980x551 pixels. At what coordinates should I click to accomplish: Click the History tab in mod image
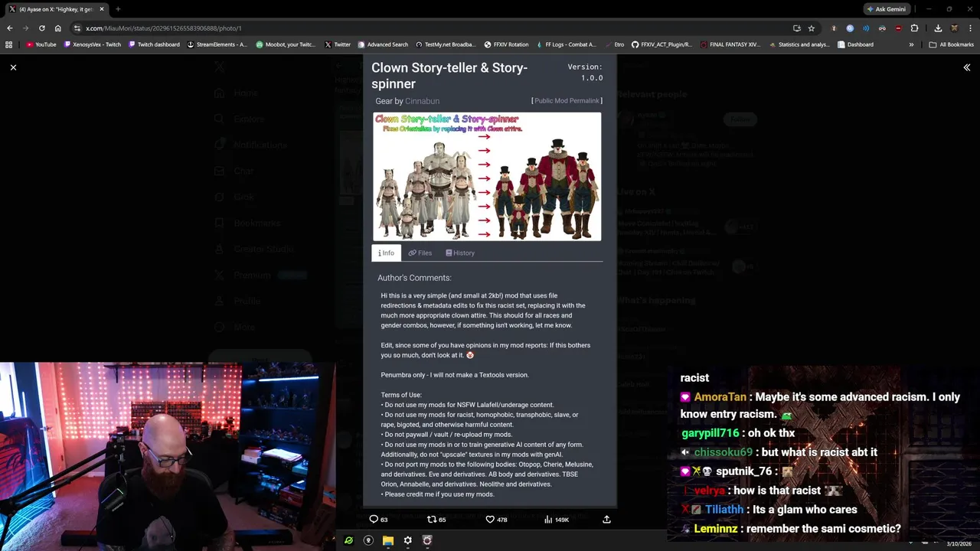click(460, 253)
